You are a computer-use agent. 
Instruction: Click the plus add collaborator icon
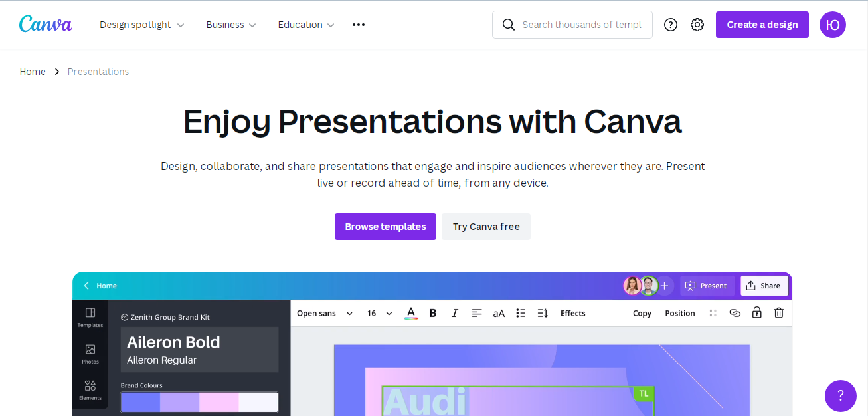(x=664, y=286)
